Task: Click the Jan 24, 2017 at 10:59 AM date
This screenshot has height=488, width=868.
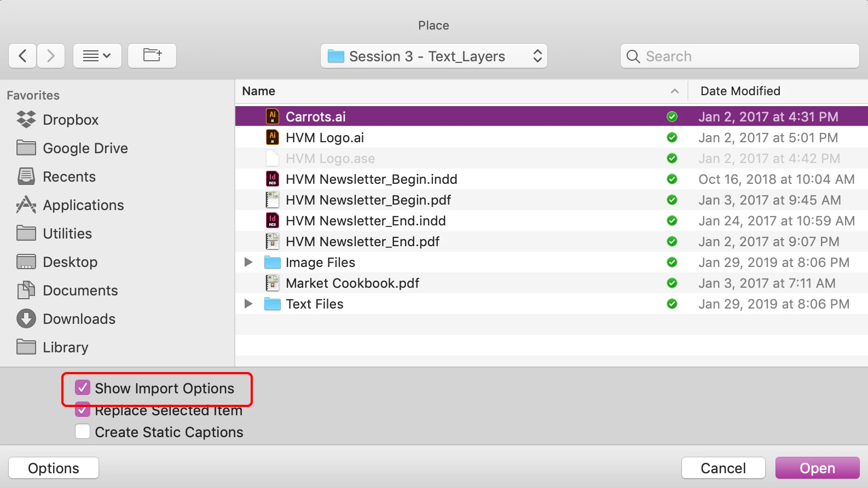Action: click(x=776, y=221)
